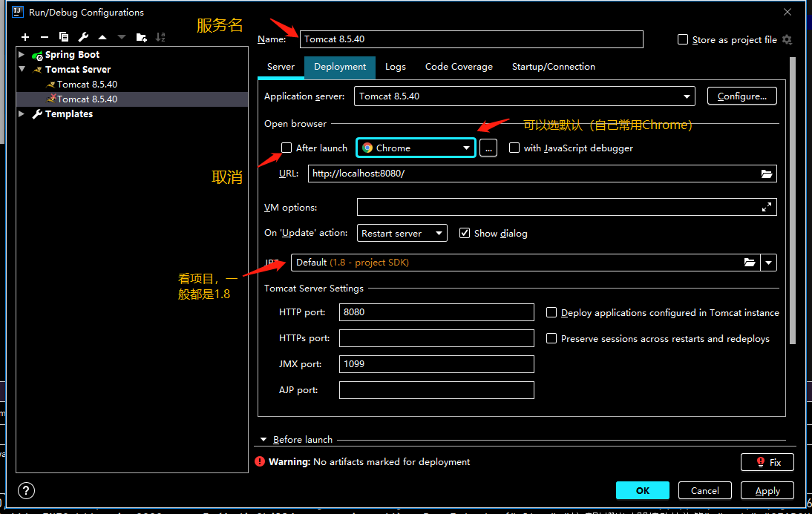Screen dimensions: 812x514
Task: Select the Templates tree item
Action: pyautogui.click(x=69, y=114)
